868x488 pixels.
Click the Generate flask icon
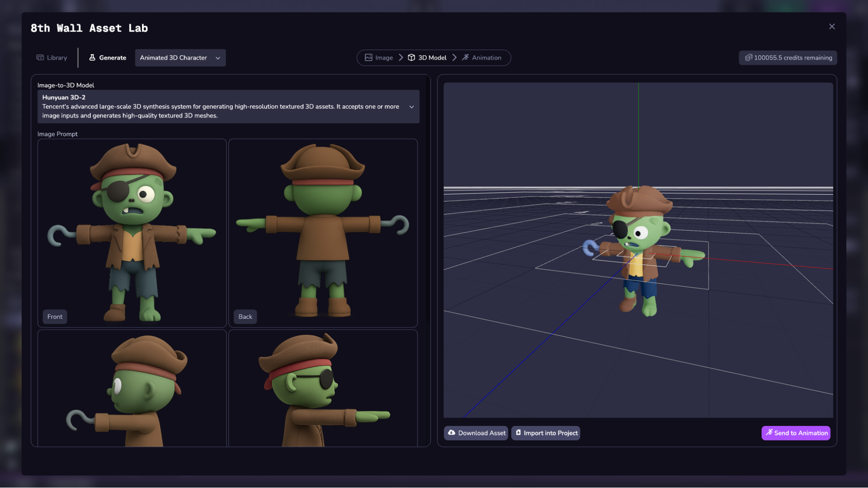click(x=92, y=58)
